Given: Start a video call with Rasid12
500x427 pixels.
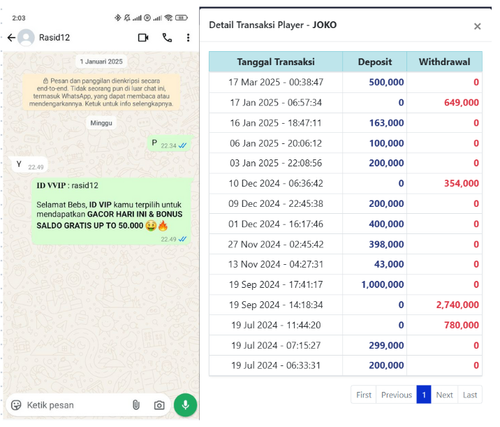Looking at the screenshot, I should [143, 38].
